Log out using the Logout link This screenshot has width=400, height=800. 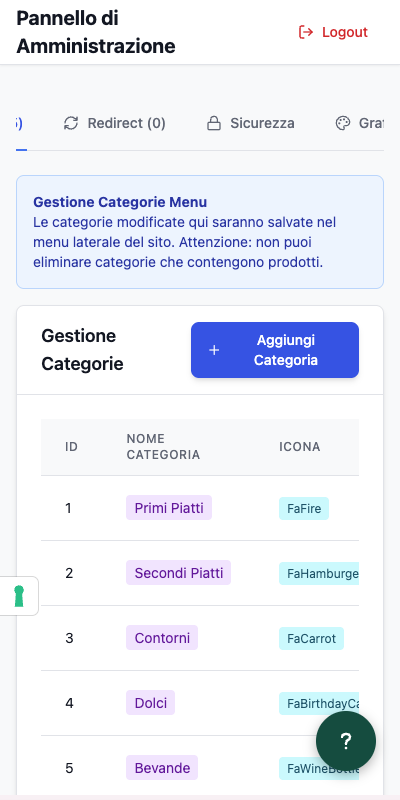pyautogui.click(x=333, y=32)
